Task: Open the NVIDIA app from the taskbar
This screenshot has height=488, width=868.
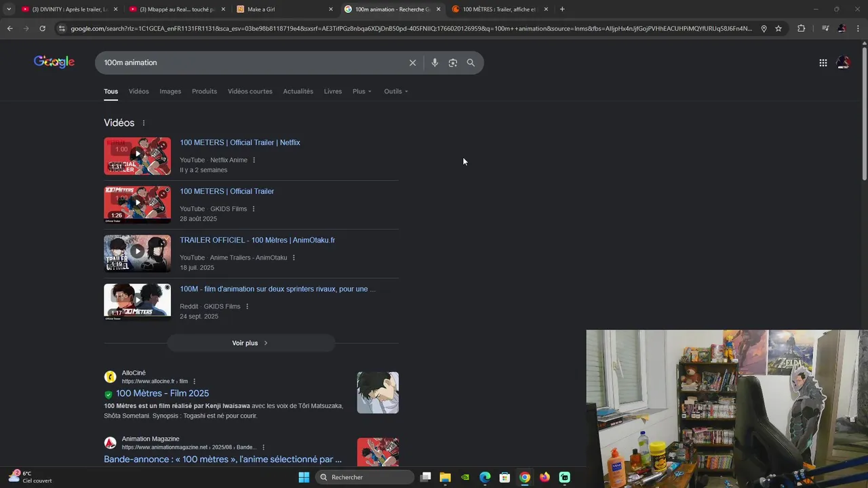Action: [465, 477]
